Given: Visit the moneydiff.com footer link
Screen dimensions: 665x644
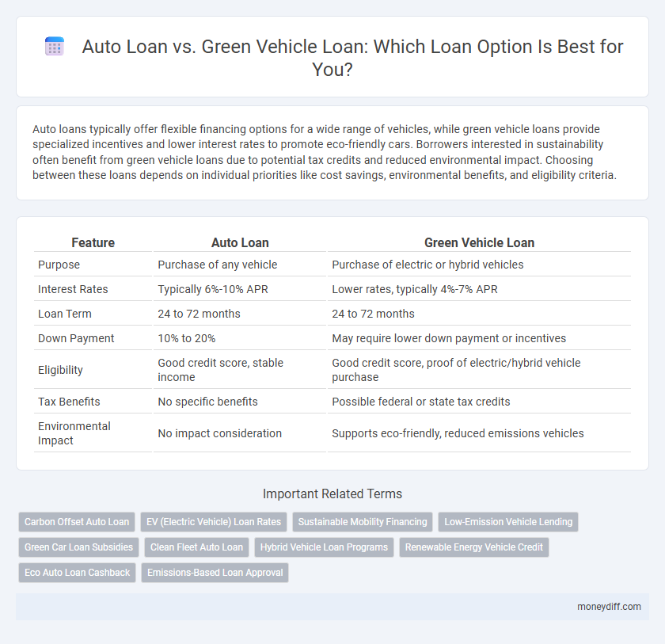Looking at the screenshot, I should pos(609,607).
